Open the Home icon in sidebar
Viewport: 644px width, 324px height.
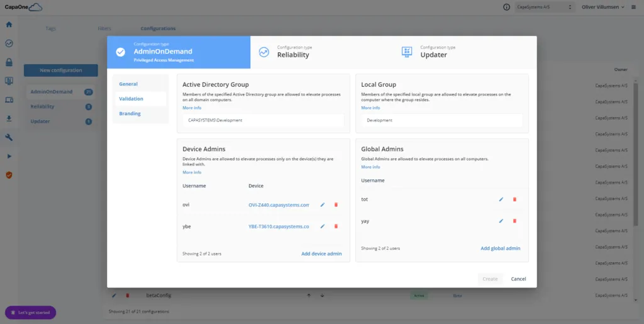click(x=9, y=25)
